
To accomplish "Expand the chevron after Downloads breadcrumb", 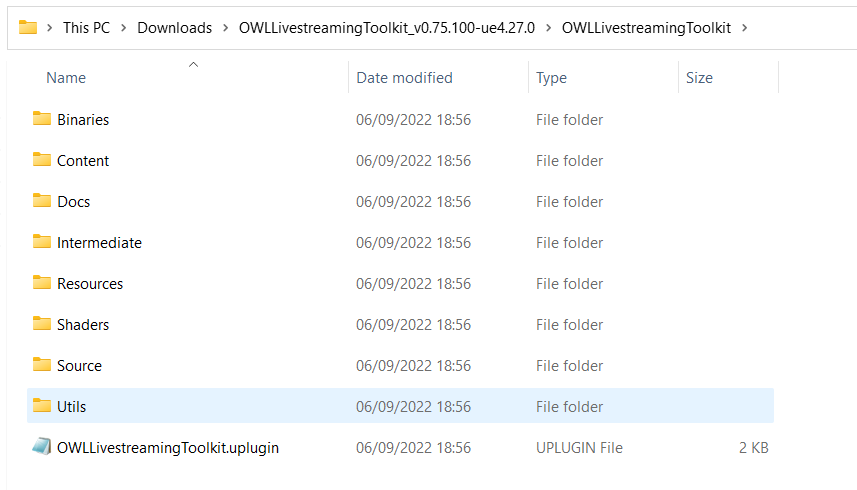I will click(225, 28).
